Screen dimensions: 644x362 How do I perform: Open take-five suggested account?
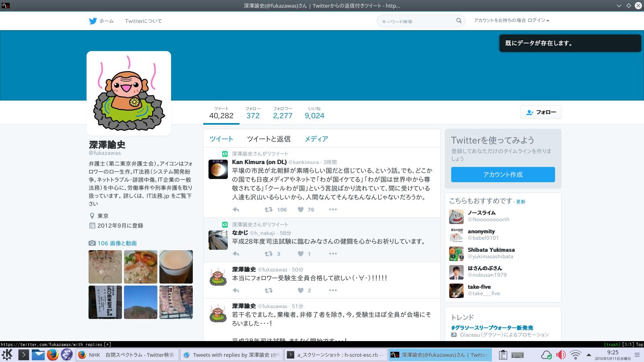(479, 287)
